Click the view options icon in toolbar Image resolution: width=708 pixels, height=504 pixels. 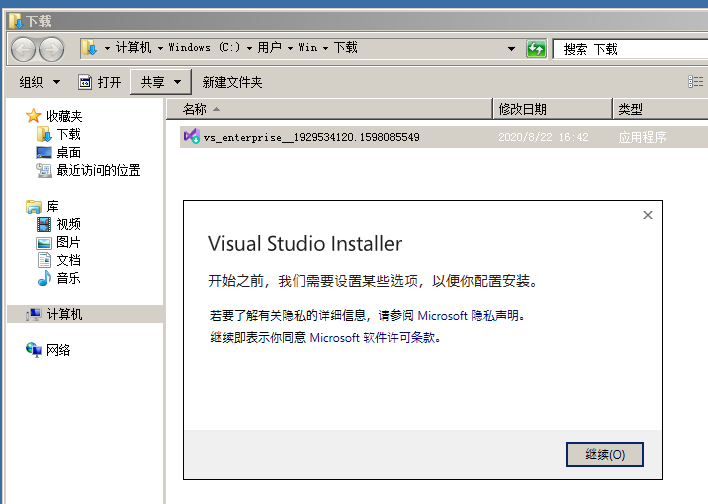(695, 82)
